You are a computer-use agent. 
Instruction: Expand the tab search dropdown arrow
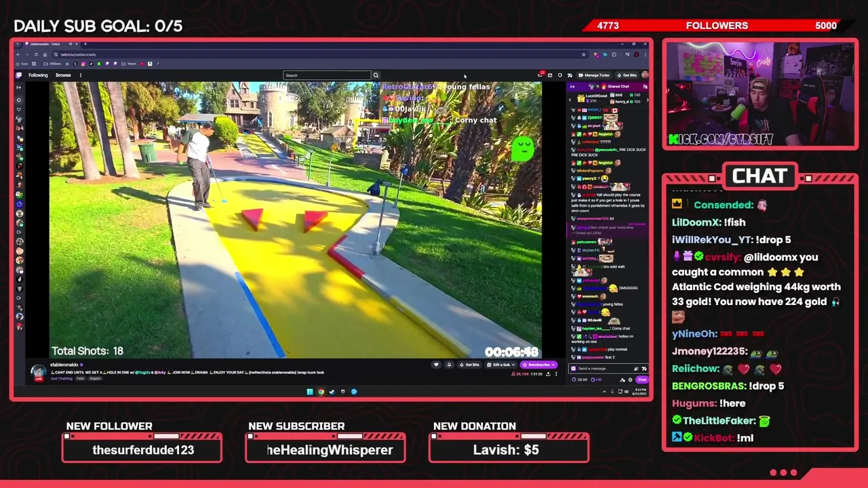(x=18, y=44)
